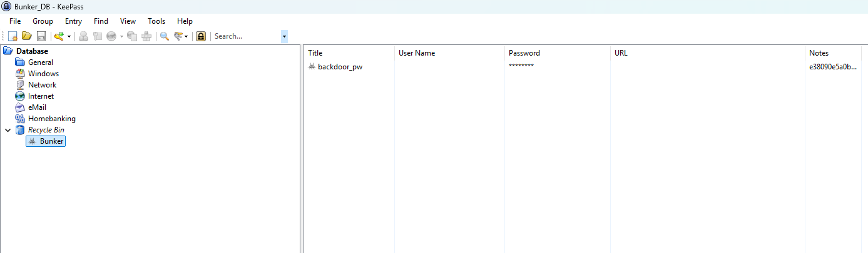Sort entries by URL column header
The height and width of the screenshot is (253, 868).
[x=708, y=53]
